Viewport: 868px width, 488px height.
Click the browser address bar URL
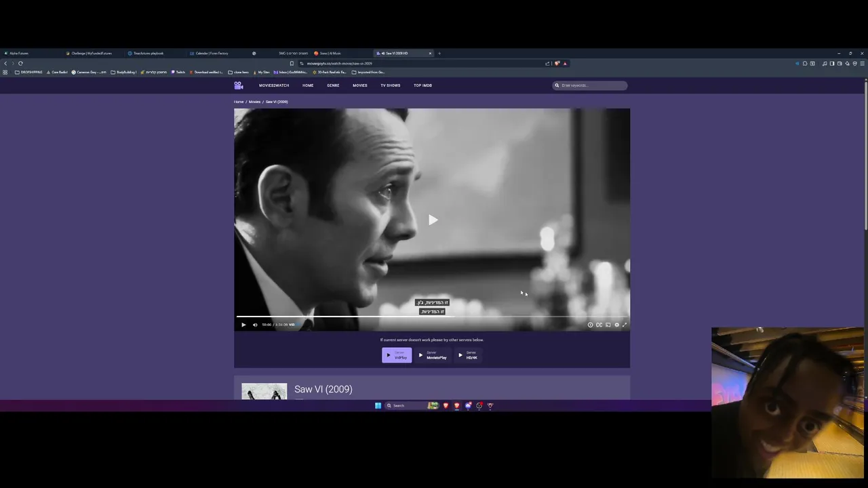point(339,63)
